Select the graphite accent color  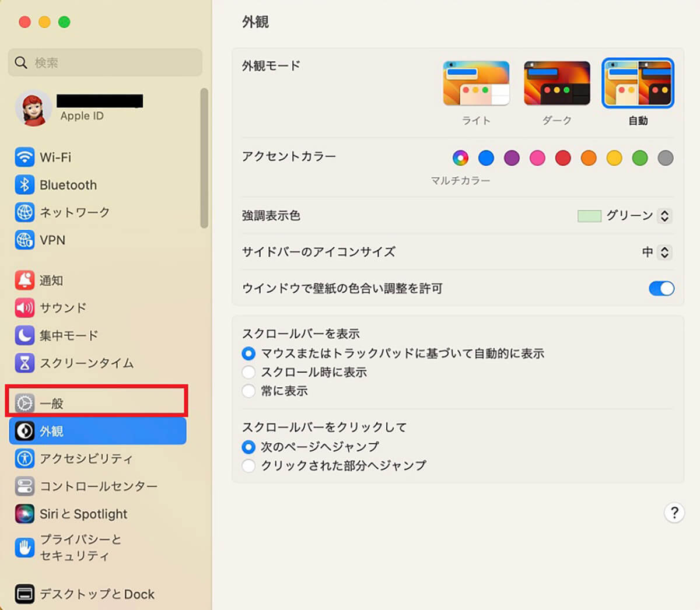[666, 157]
